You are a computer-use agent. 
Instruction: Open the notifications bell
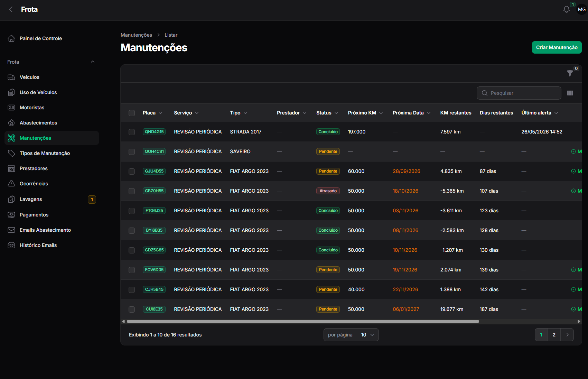pyautogui.click(x=566, y=9)
